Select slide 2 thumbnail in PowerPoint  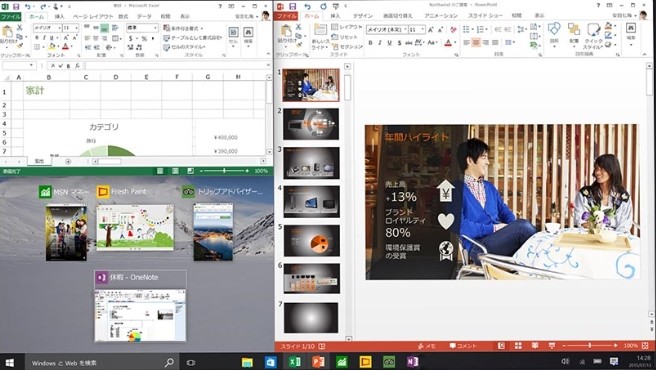[311, 124]
